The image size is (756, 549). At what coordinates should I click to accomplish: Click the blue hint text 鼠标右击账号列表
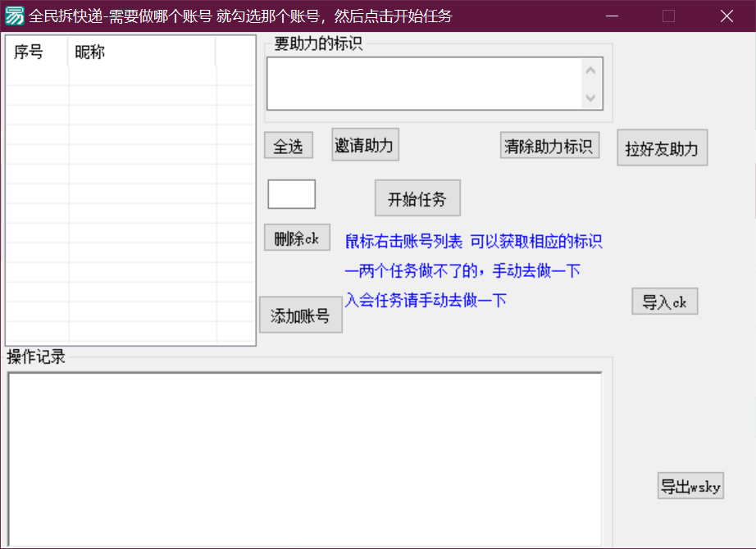tap(403, 242)
